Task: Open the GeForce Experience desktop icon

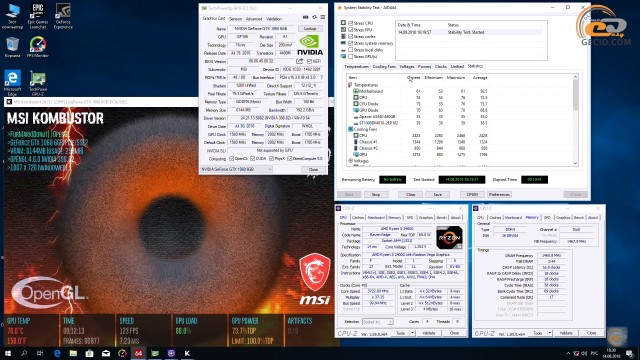Action: (63, 16)
